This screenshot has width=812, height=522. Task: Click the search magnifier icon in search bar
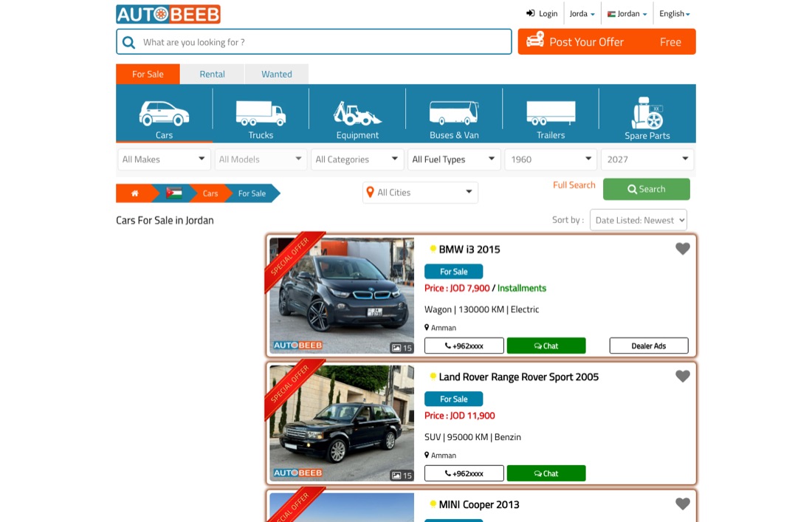coord(129,42)
